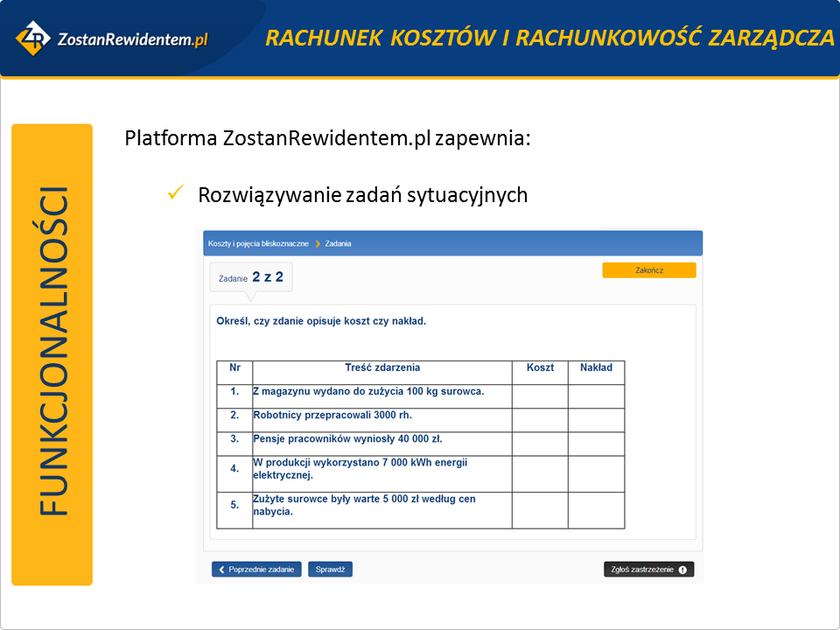Select the Zadanie 2 z 2 tab
The width and height of the screenshot is (840, 630).
pos(251,277)
